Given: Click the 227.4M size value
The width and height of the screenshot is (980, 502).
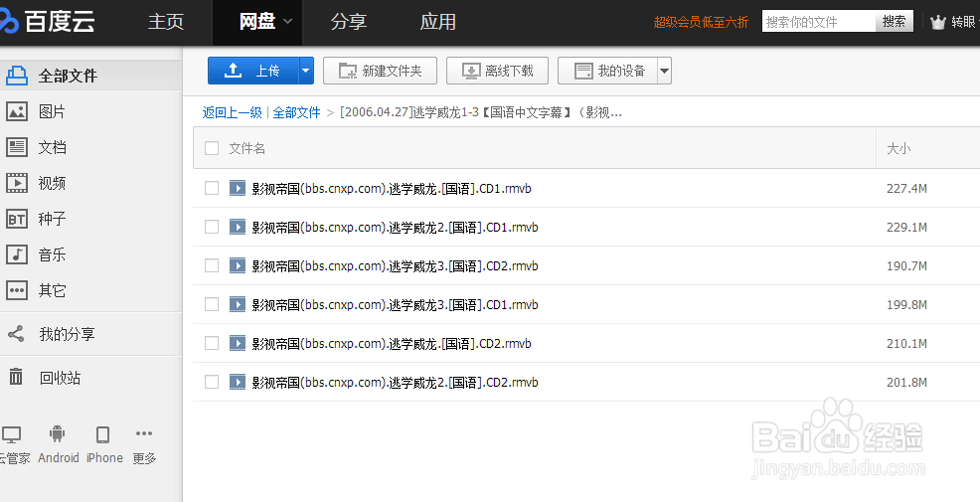Looking at the screenshot, I should [x=906, y=188].
